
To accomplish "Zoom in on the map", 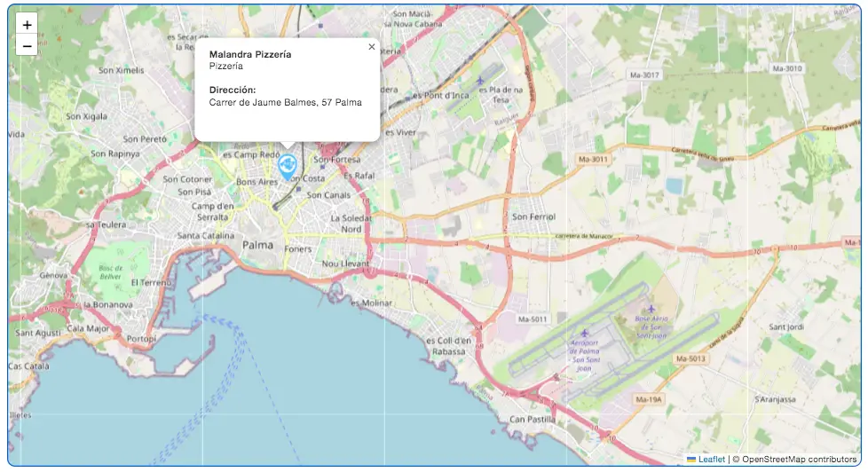I will [27, 25].
